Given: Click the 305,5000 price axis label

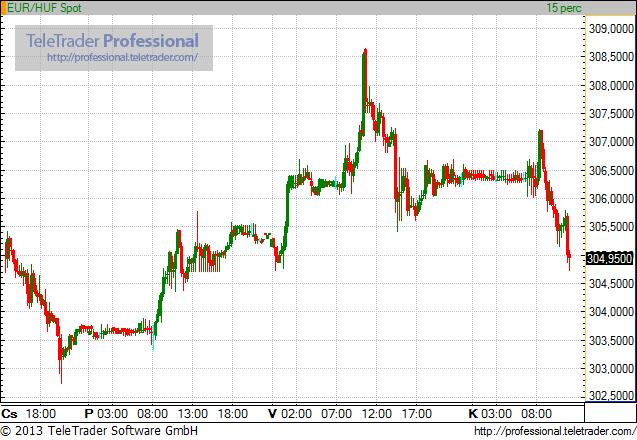Looking at the screenshot, I should [611, 227].
